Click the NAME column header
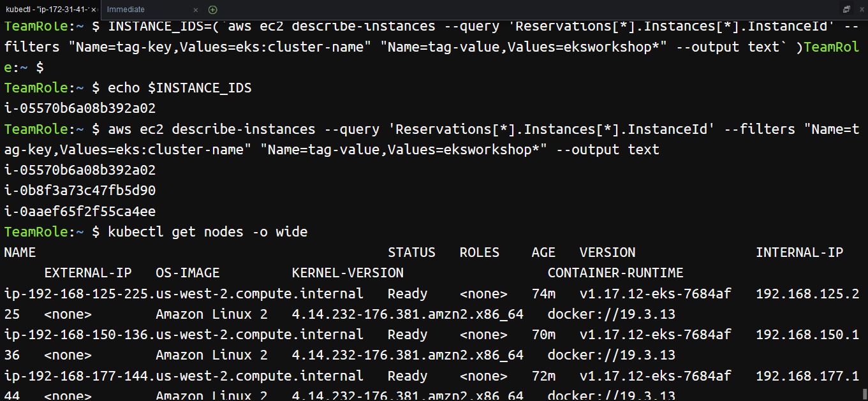Viewport: 868px width, 401px height. pos(20,252)
